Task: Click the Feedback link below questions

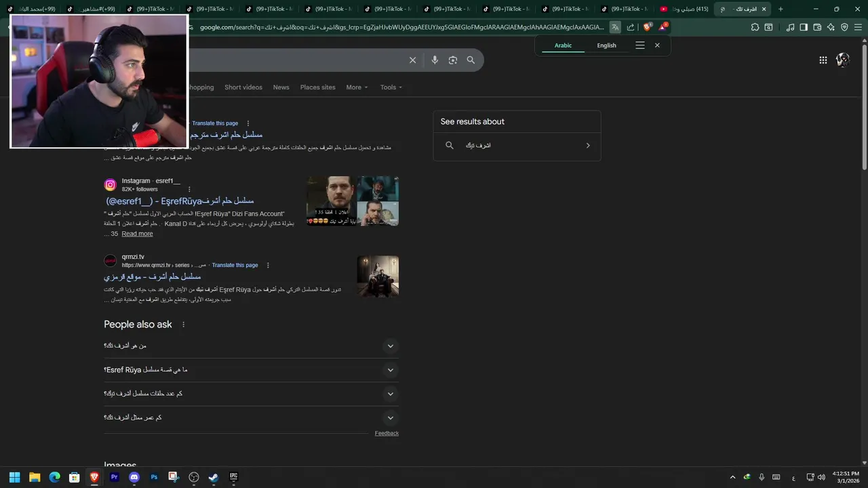Action: [x=387, y=433]
